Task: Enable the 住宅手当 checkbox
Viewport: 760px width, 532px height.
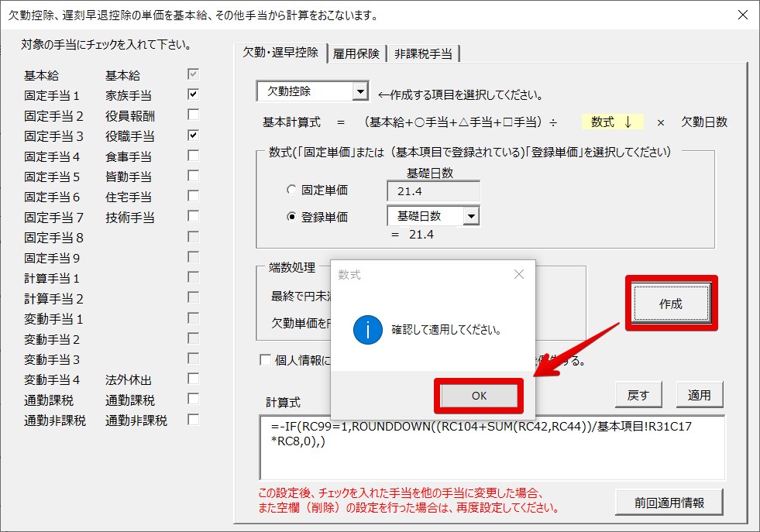Action: coord(193,196)
